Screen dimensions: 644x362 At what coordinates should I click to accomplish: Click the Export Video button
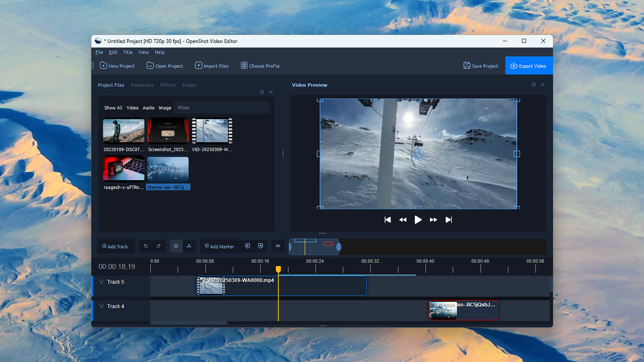(529, 66)
